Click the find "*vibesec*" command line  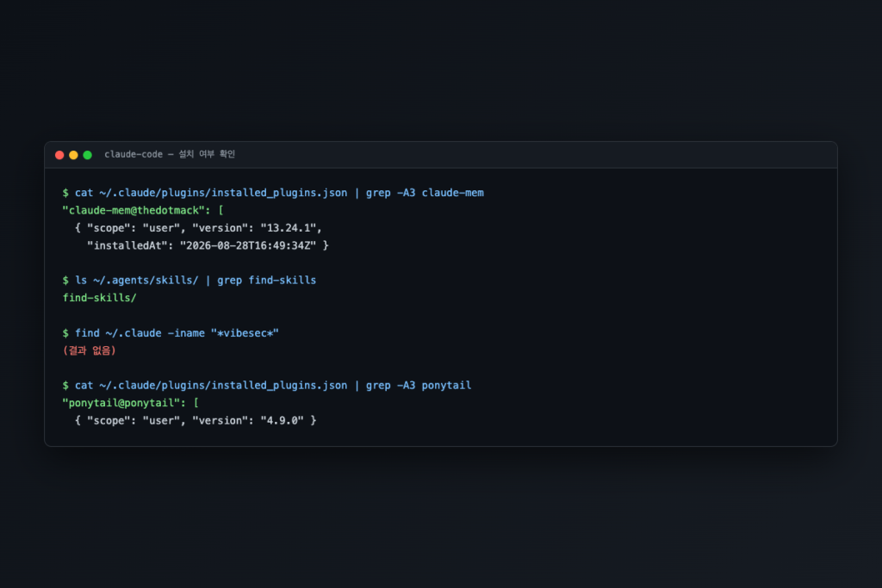[x=171, y=333]
